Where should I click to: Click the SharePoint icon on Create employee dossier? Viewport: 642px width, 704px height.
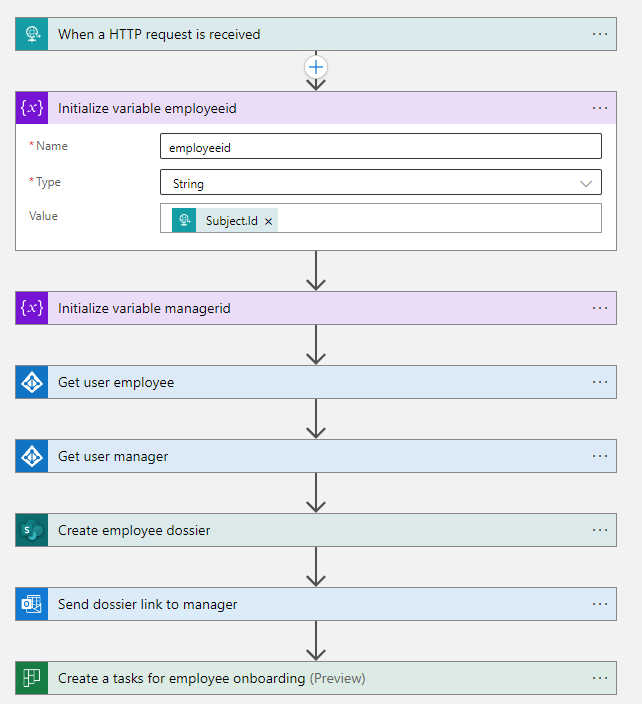[32, 530]
